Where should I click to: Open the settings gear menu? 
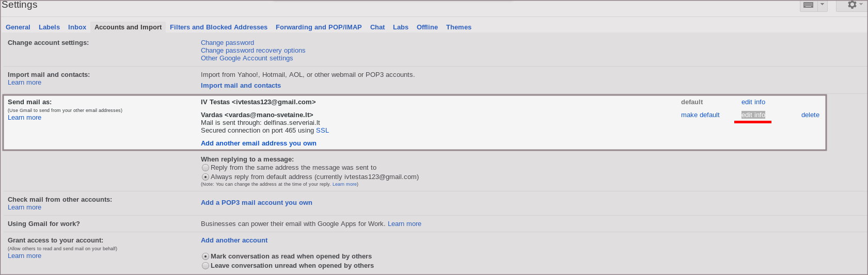click(853, 5)
